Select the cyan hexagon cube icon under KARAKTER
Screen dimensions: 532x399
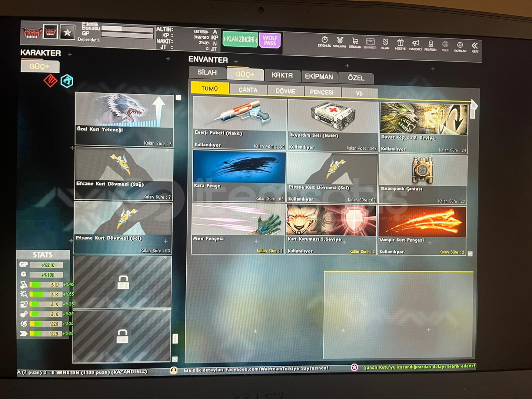[67, 81]
